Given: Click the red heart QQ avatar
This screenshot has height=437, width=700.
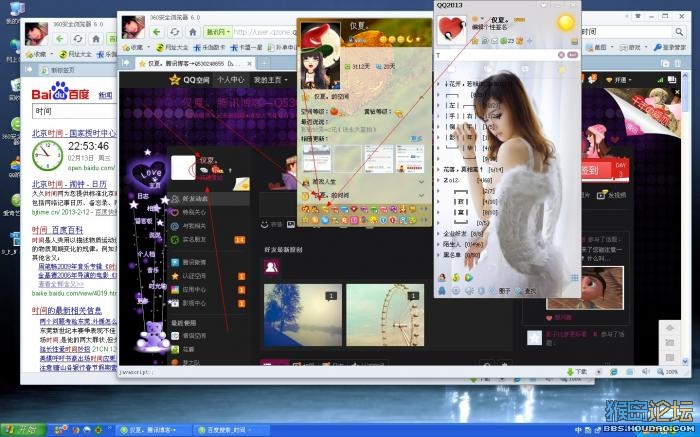Looking at the screenshot, I should (x=451, y=29).
